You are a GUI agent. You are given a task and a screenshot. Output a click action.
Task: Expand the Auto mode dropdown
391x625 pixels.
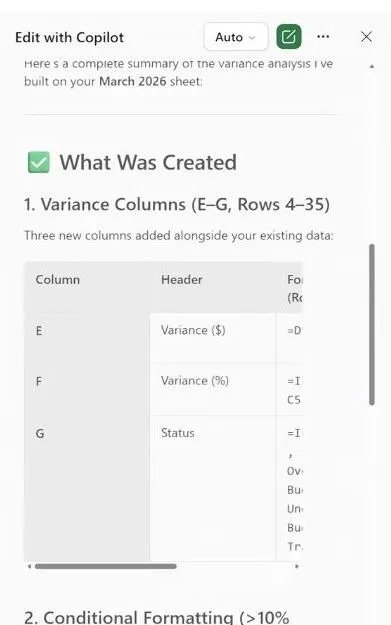(x=236, y=37)
